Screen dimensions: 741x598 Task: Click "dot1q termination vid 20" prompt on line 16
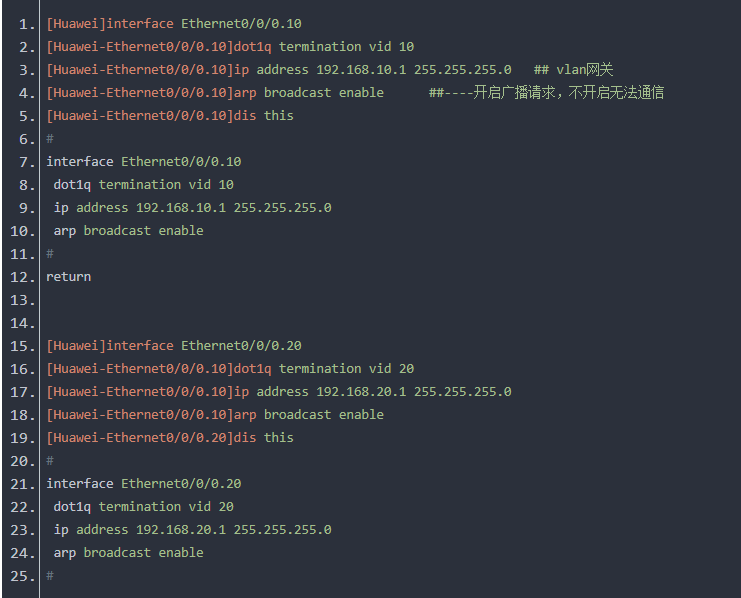point(323,368)
